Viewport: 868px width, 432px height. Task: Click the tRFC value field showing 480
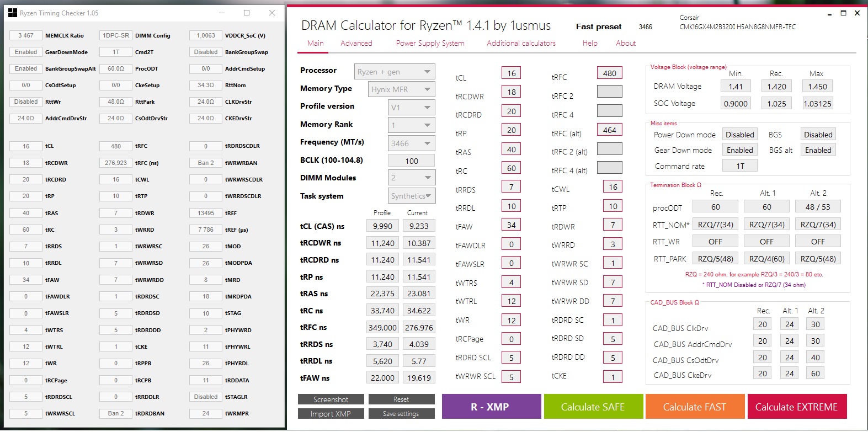tap(610, 73)
